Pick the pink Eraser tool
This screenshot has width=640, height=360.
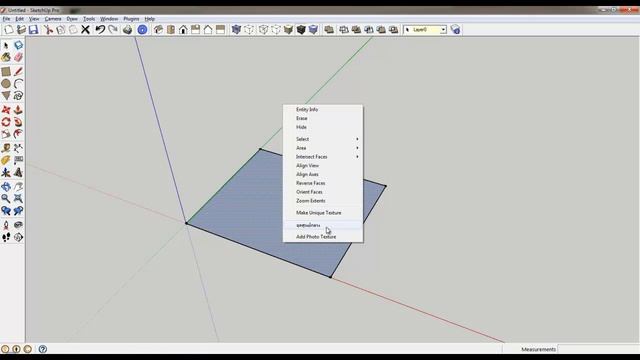(18, 58)
